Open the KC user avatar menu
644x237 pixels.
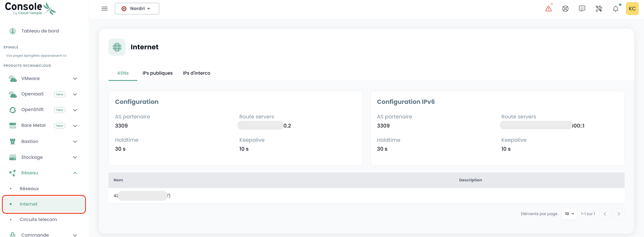point(632,9)
